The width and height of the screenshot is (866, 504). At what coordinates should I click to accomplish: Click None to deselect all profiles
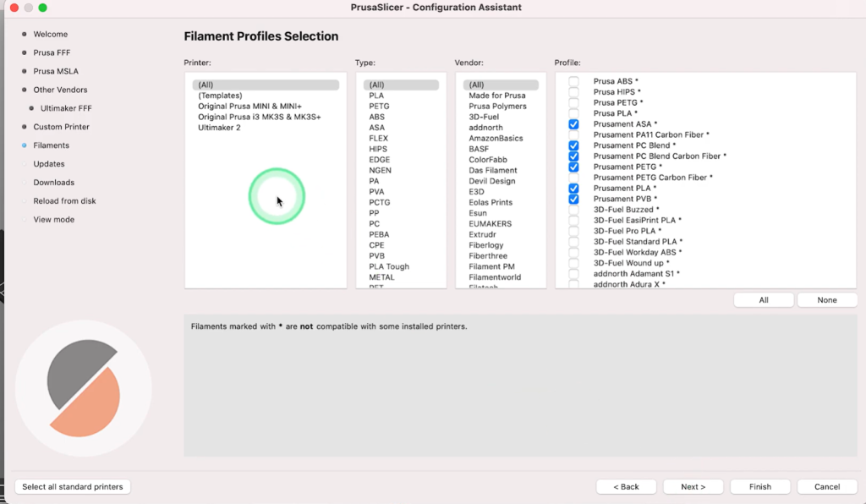(x=826, y=300)
